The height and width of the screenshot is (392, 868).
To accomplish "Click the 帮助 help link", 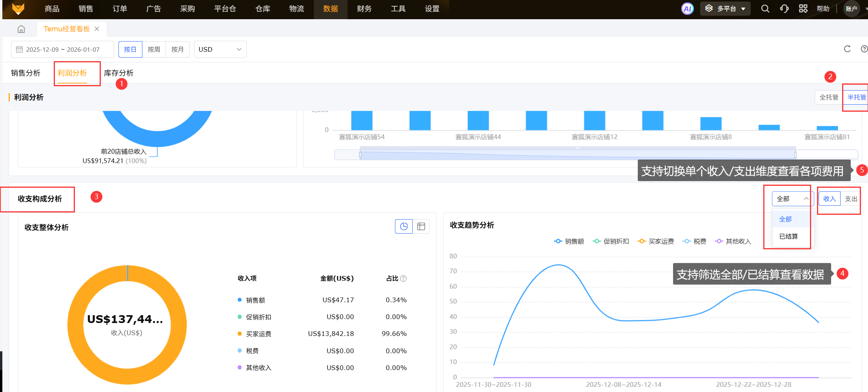I will (823, 9).
